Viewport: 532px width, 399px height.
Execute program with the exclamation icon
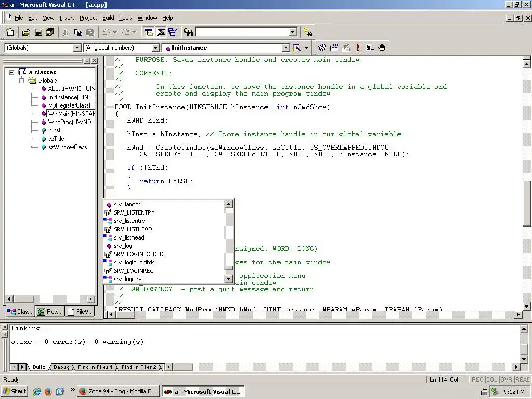(357, 48)
